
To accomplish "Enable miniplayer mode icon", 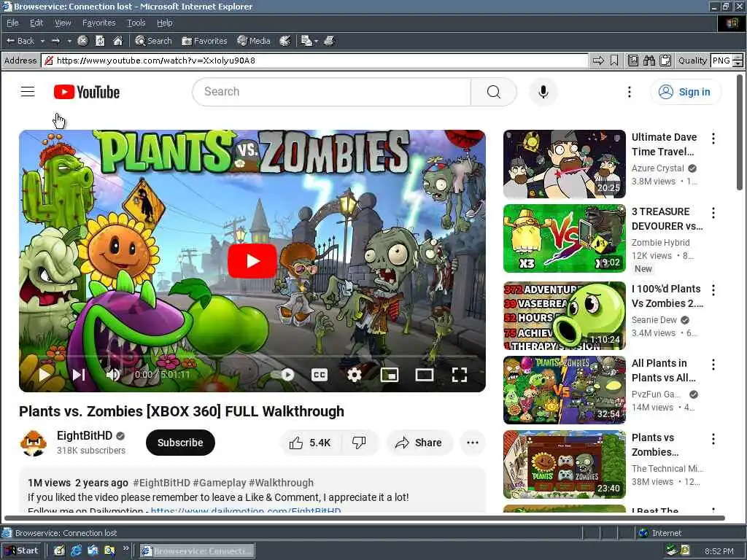I will [390, 375].
